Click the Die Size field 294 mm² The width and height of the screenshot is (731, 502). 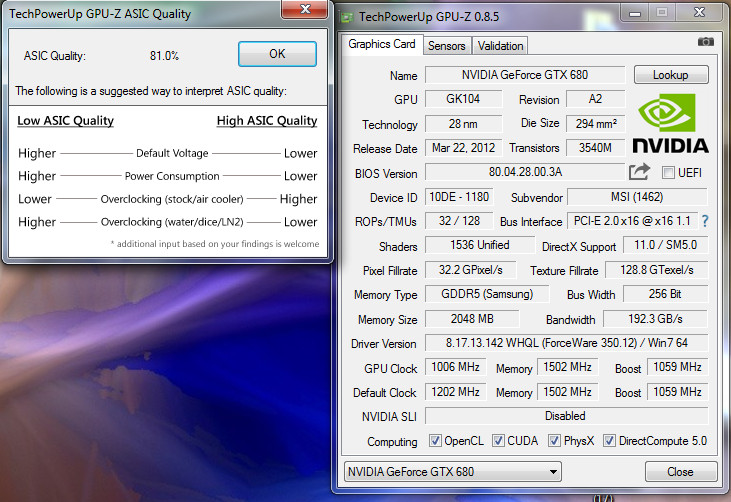pyautogui.click(x=595, y=124)
